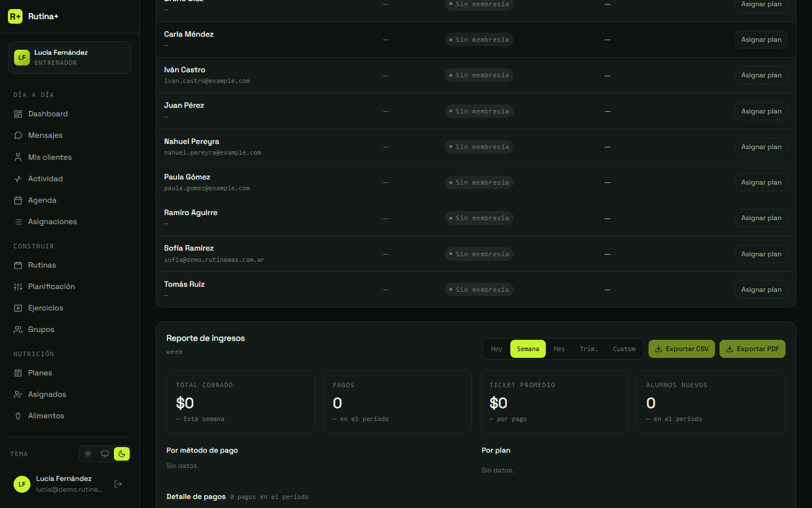Click the Actividad pulse icon
The image size is (812, 508).
point(18,179)
